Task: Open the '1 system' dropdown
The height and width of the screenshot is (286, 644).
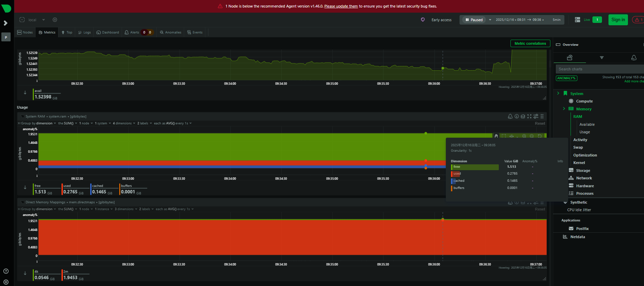Action: point(103,123)
